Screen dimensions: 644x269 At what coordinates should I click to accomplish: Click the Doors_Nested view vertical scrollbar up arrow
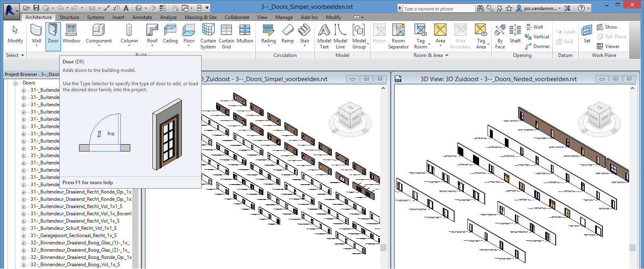(632, 88)
